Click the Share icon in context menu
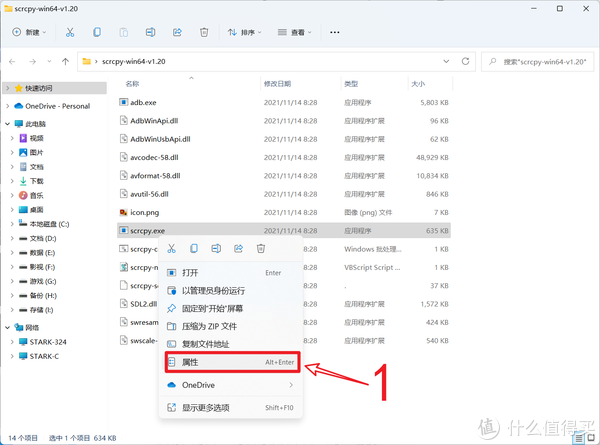The image size is (600, 445). tap(238, 249)
